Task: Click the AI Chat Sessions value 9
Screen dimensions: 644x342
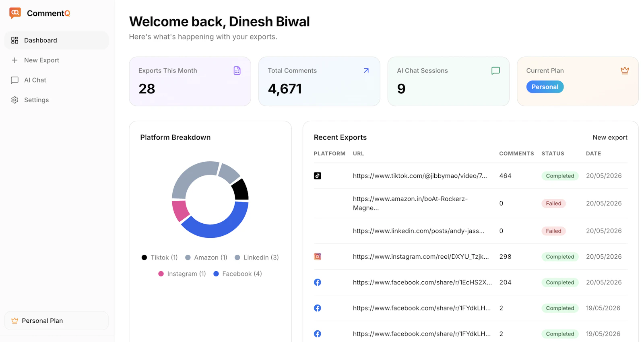Action: (x=401, y=89)
